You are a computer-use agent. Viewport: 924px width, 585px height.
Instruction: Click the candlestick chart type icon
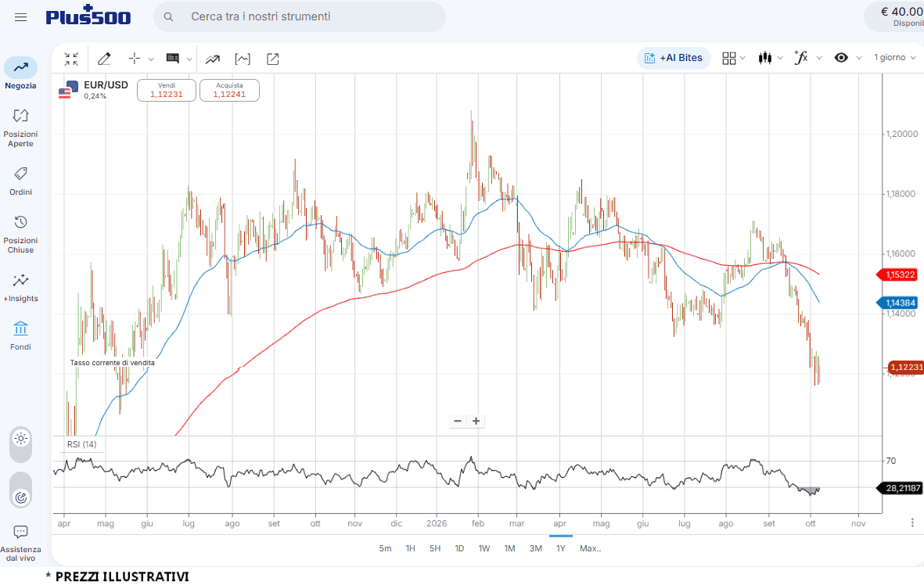click(x=765, y=58)
